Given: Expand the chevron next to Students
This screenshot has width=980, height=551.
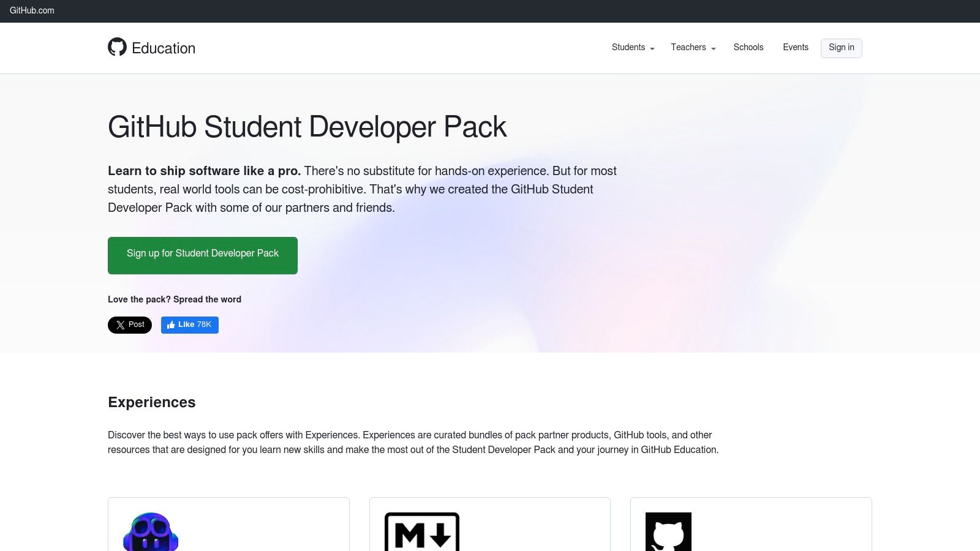Looking at the screenshot, I should 652,49.
